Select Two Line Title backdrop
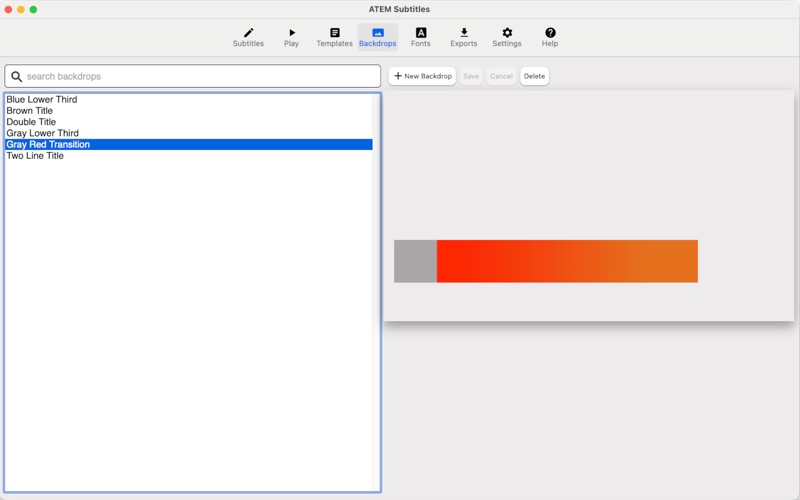This screenshot has height=500, width=800. pyautogui.click(x=189, y=156)
